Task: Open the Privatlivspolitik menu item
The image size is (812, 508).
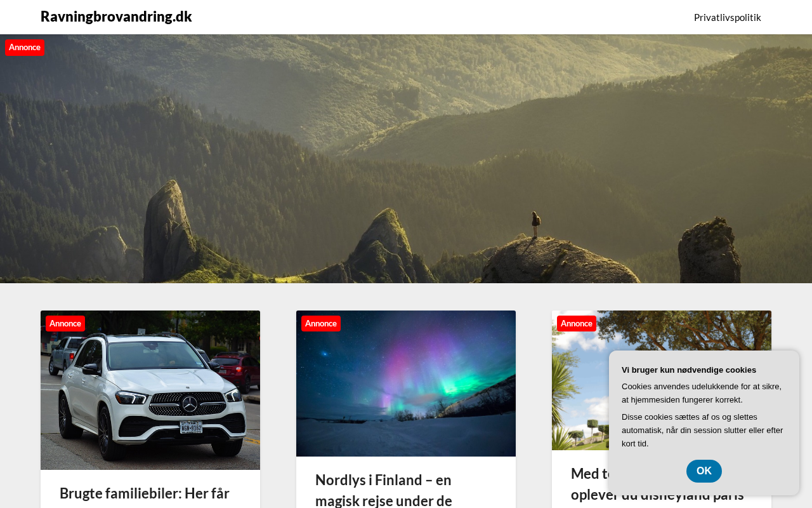Action: pyautogui.click(x=727, y=17)
